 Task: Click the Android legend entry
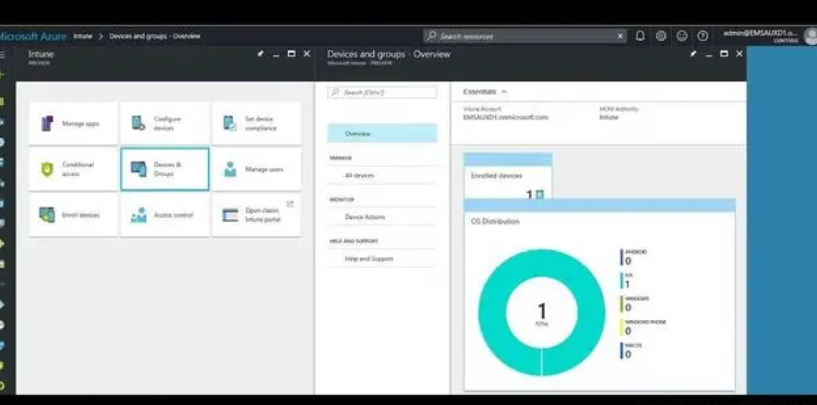tap(634, 256)
